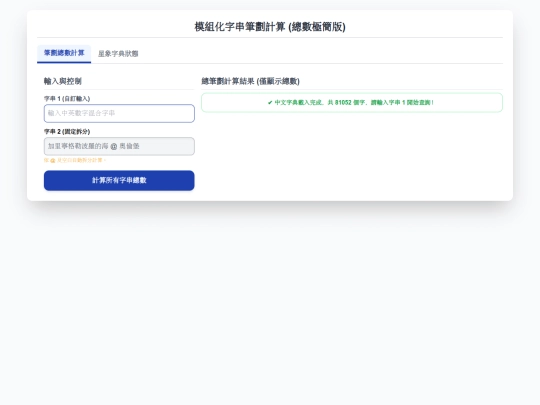The image size is (540, 405).
Task: Click the 字串 2 fixed-split input field
Action: click(119, 146)
